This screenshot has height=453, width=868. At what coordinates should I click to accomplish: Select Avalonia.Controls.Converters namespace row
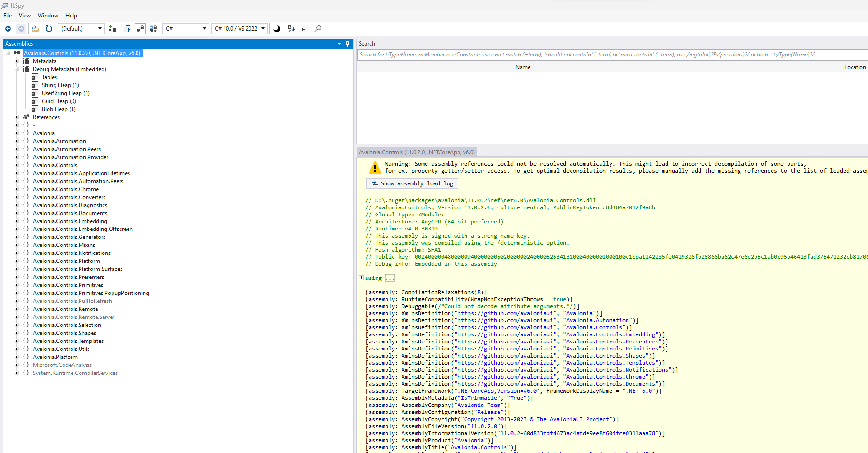click(x=69, y=197)
